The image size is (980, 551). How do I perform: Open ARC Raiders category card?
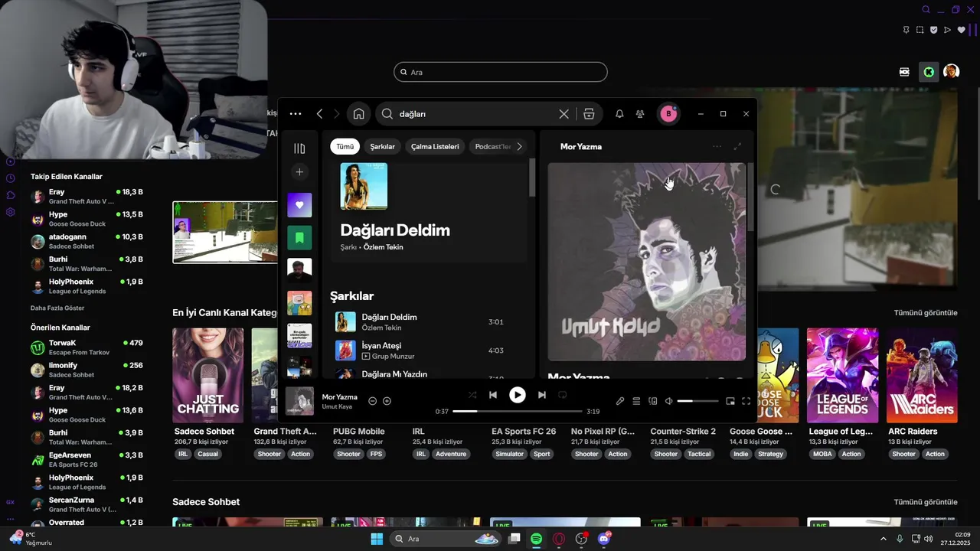922,376
